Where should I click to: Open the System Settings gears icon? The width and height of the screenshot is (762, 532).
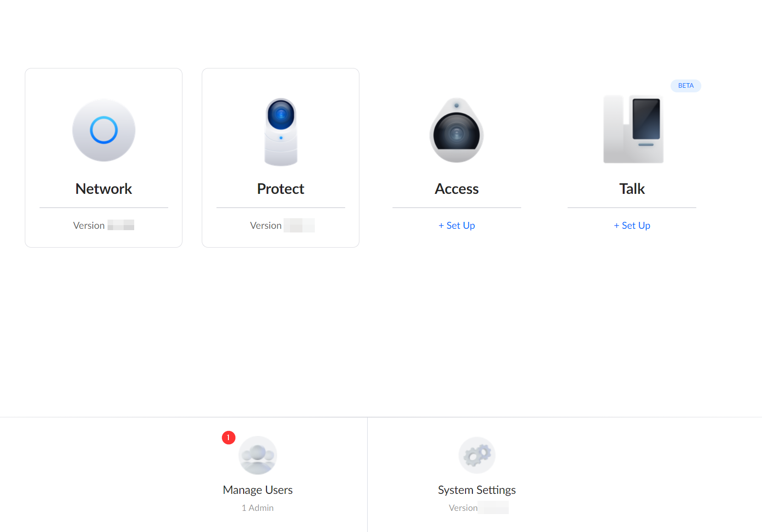(477, 455)
